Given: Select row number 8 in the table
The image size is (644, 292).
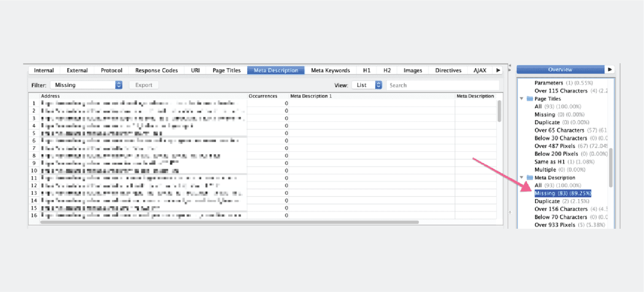Looking at the screenshot, I should [x=34, y=156].
